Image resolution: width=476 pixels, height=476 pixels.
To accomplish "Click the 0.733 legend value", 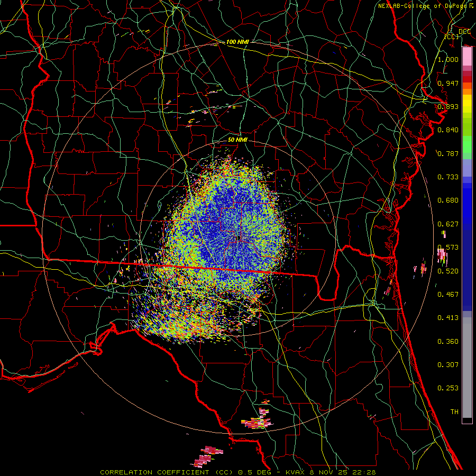I will tap(448, 177).
